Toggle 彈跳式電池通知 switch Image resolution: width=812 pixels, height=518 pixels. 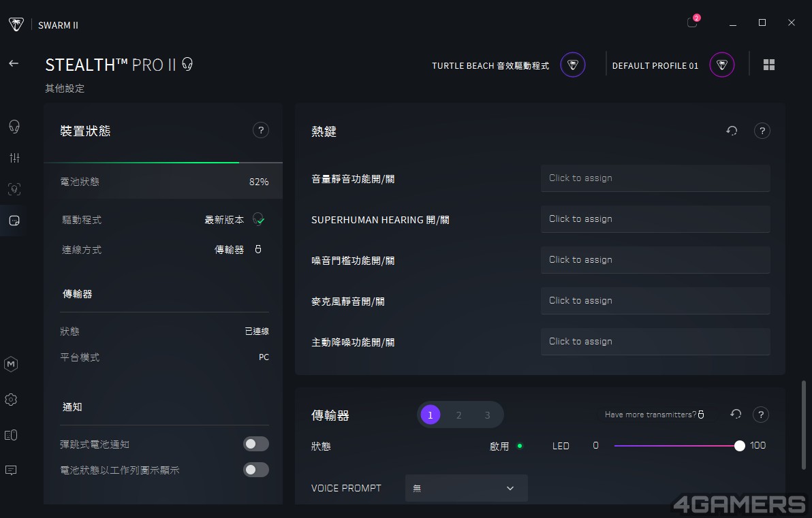pos(256,444)
